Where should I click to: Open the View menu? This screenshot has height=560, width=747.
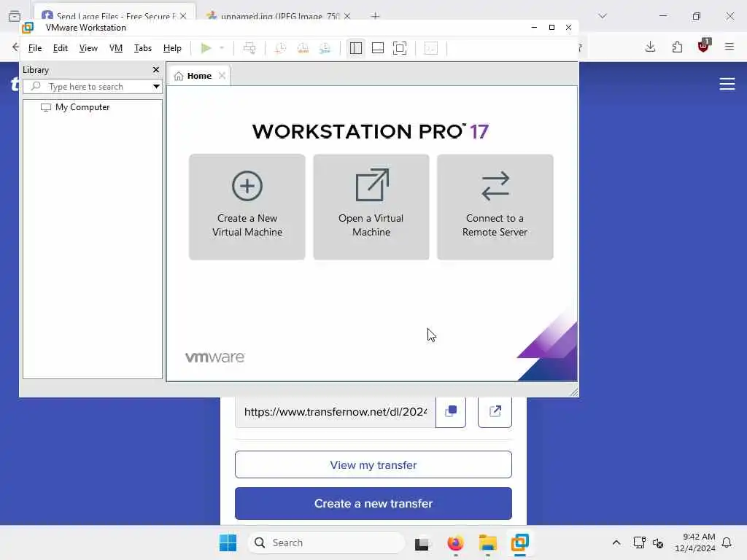pyautogui.click(x=88, y=48)
